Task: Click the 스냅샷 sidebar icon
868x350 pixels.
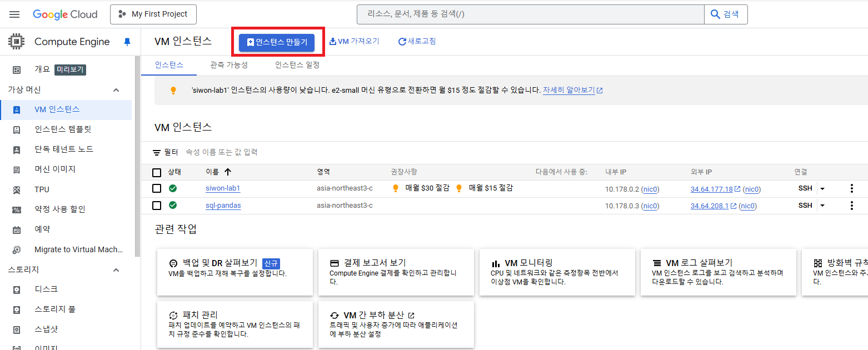Action: (17, 329)
